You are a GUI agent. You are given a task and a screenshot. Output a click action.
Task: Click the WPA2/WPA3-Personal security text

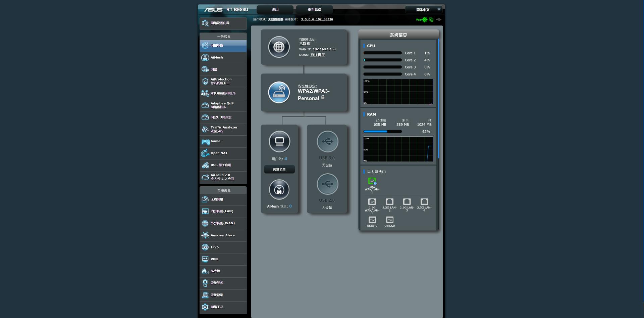[314, 95]
